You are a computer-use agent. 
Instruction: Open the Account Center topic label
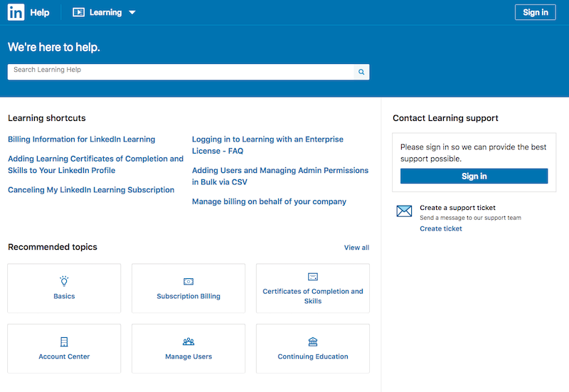64,356
